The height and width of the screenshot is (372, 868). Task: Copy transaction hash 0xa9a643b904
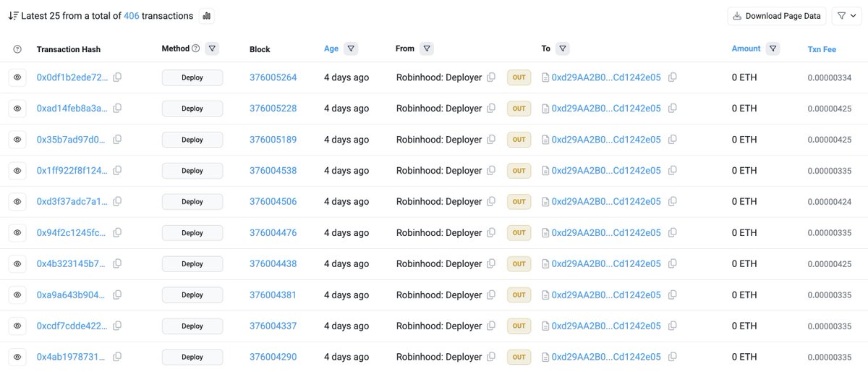pos(117,295)
